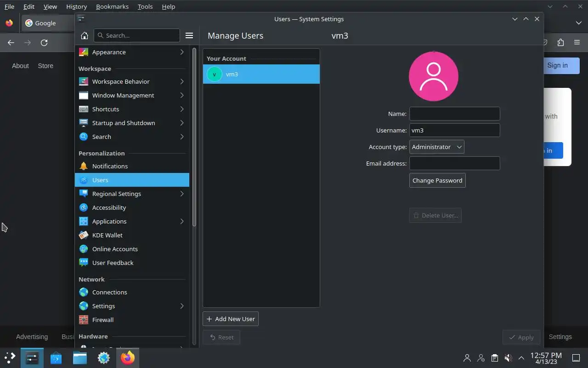588x368 pixels.
Task: Select Workspace Behavior icon
Action: (x=84, y=81)
